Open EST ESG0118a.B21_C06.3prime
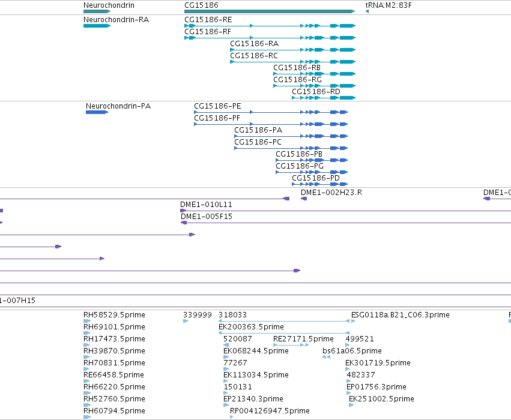The image size is (511, 420). 400,315
